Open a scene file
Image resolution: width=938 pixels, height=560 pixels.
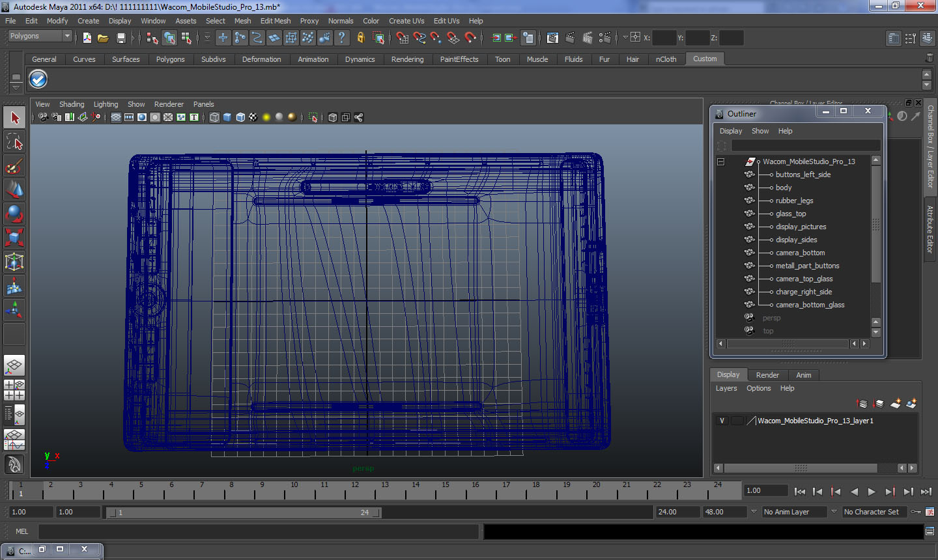coord(103,38)
